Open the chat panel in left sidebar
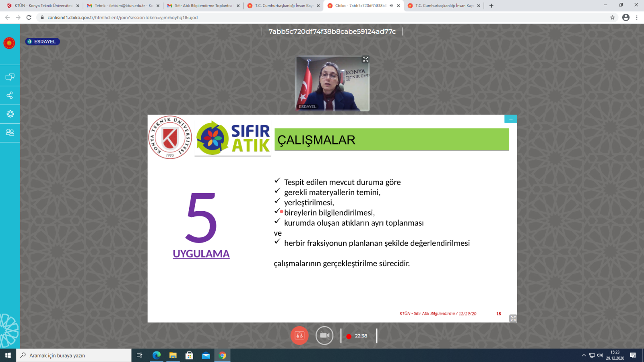The height and width of the screenshot is (362, 644). [10, 77]
